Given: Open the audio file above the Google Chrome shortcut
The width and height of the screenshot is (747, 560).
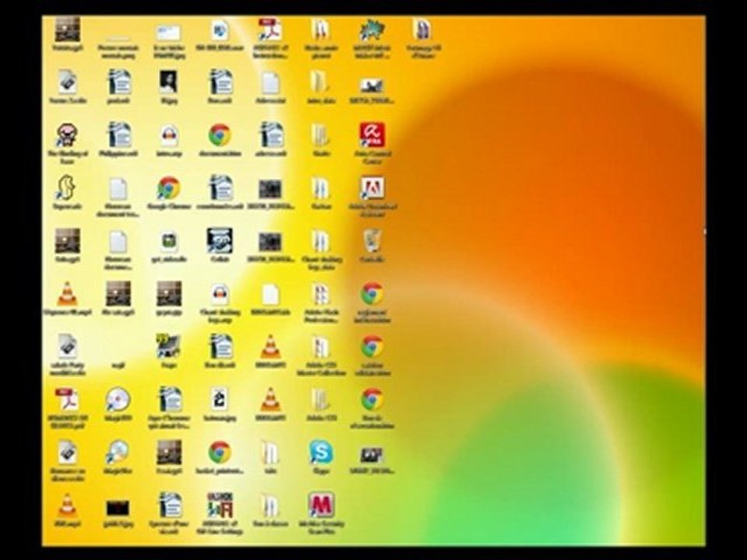Looking at the screenshot, I should tap(169, 135).
